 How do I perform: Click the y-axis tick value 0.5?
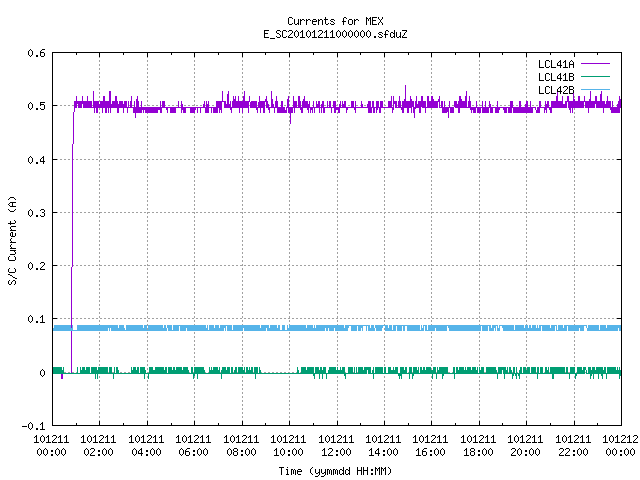point(36,106)
